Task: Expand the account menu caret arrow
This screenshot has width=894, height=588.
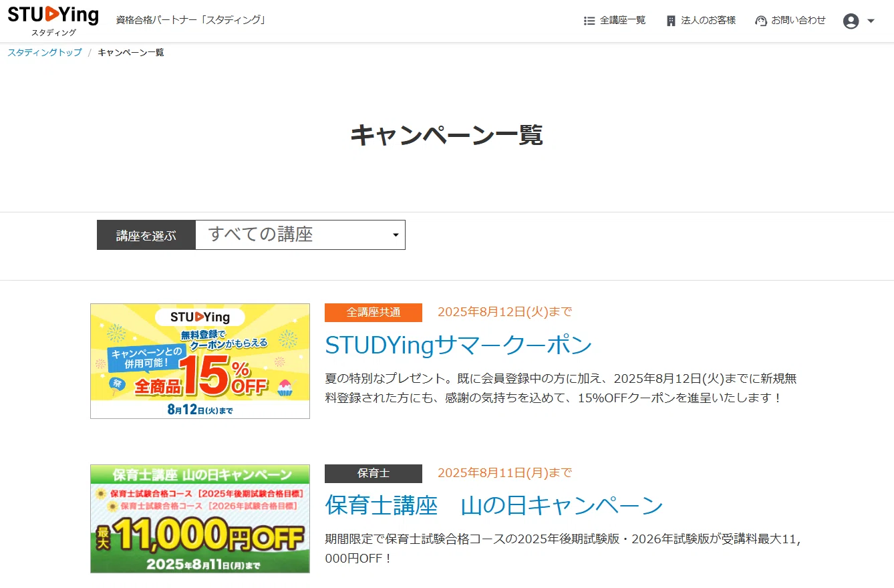Action: 871,21
